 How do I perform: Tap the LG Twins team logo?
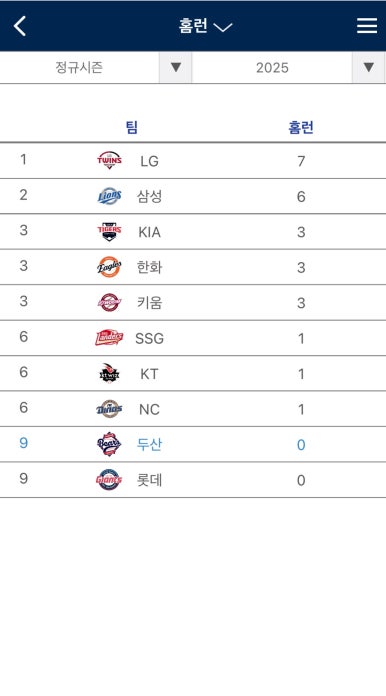[109, 160]
